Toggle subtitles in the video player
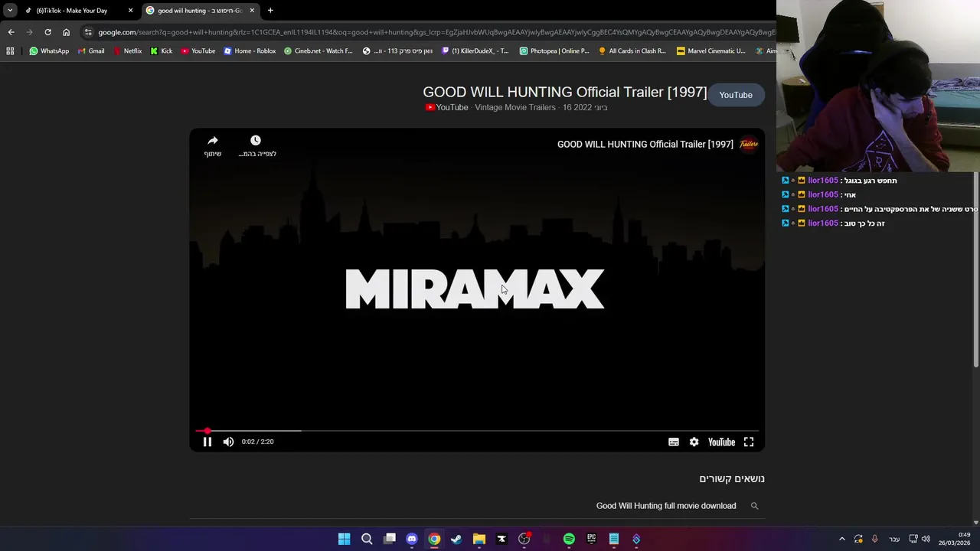The image size is (980, 551). 674,442
